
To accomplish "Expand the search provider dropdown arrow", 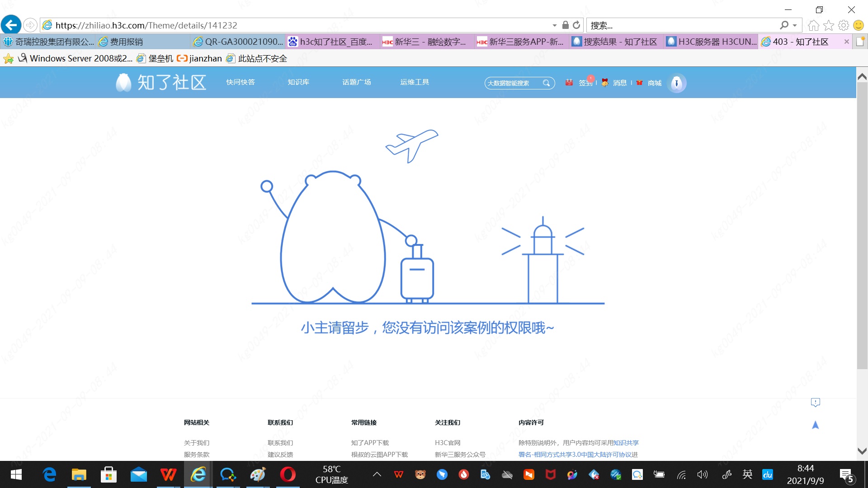I will click(795, 25).
